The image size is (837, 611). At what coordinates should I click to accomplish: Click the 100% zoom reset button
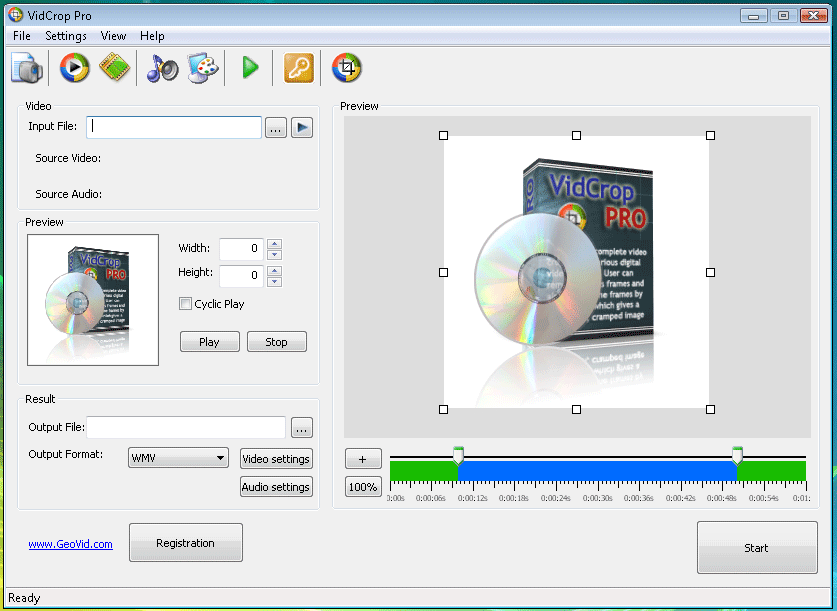(x=363, y=487)
